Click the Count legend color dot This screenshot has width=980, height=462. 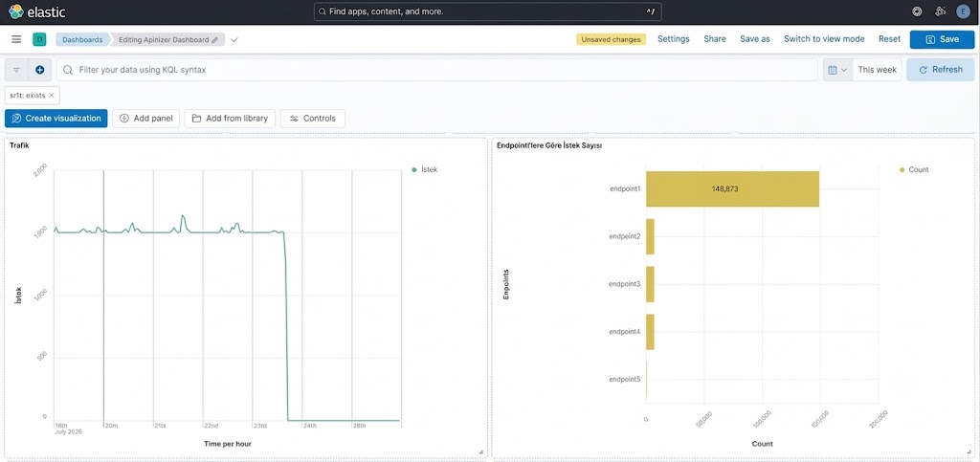(901, 170)
